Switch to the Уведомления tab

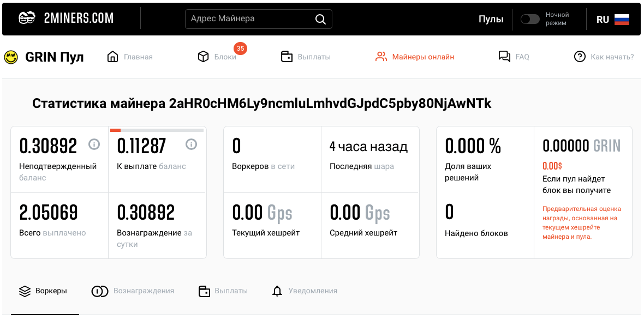(x=305, y=291)
